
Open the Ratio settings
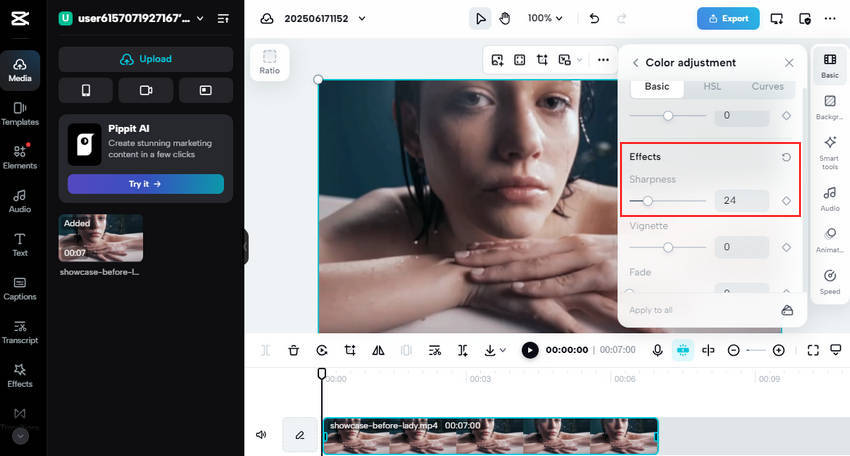point(269,62)
